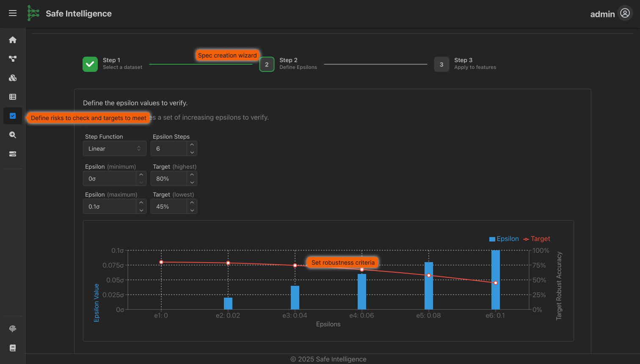Select the blue checkbox specs sidebar item
640x364 pixels.
click(x=13, y=116)
